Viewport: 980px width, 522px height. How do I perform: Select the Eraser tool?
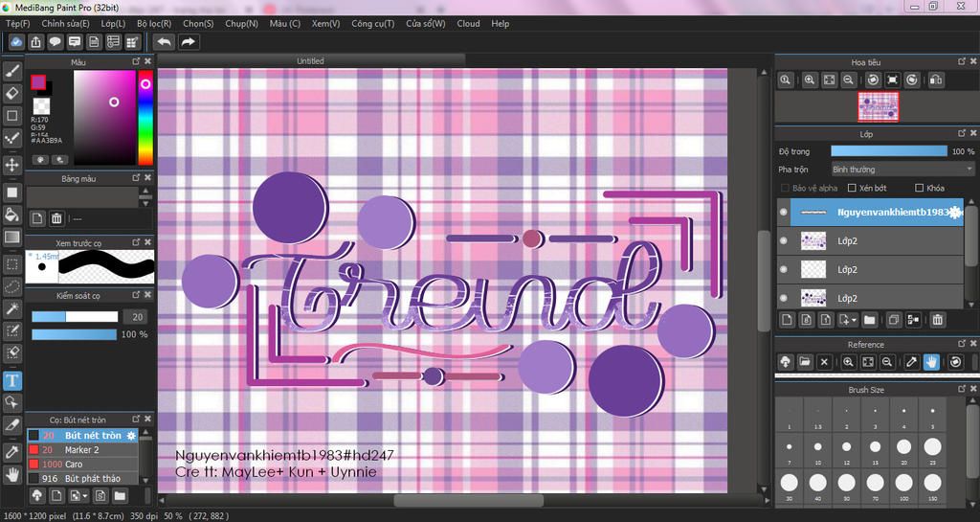click(11, 93)
